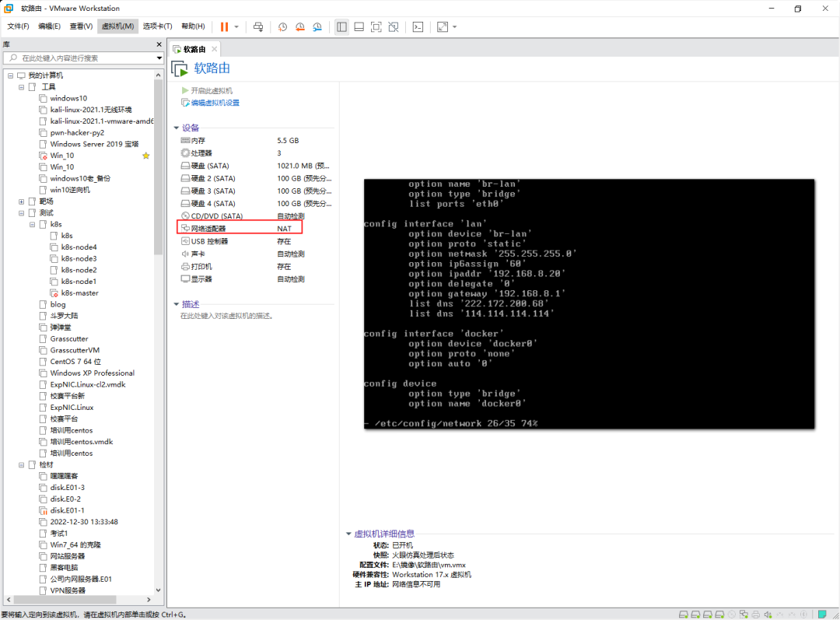The height and width of the screenshot is (620, 840).
Task: Open the library search dropdown arrow
Action: [159, 58]
